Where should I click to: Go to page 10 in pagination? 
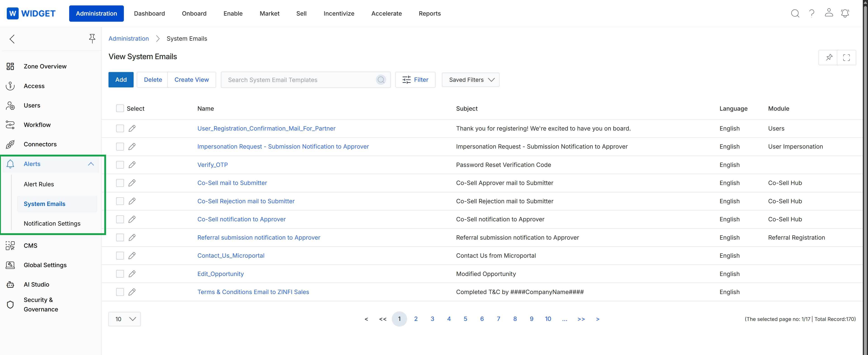[548, 319]
